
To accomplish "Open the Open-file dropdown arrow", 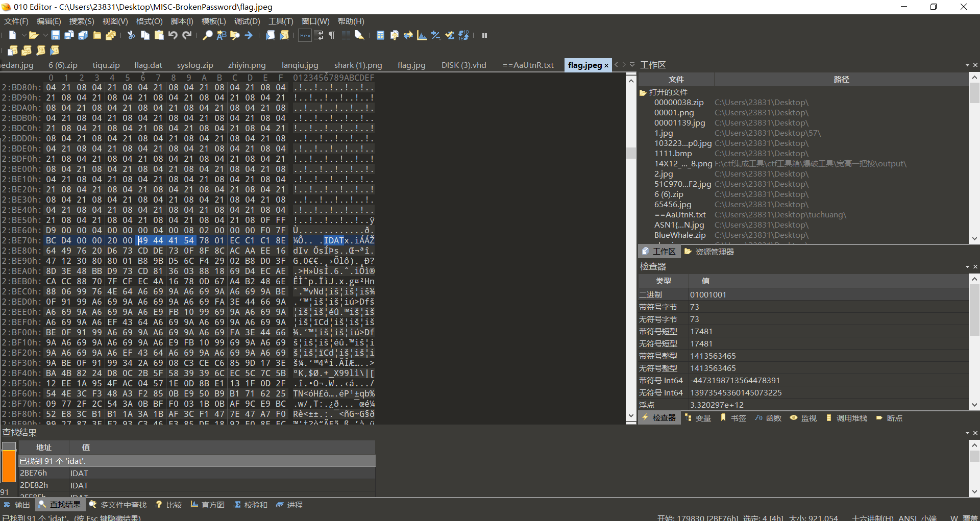I will tap(45, 35).
